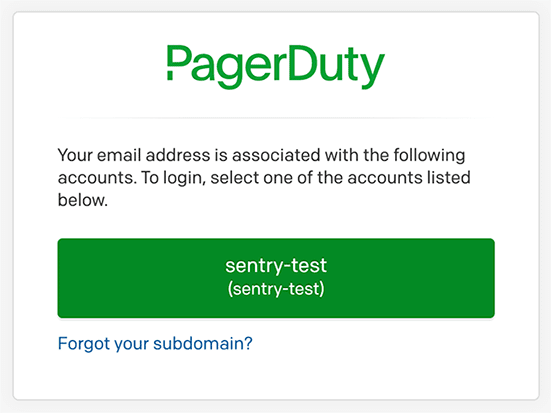Click the word "Forgot" in the blue link
The width and height of the screenshot is (551, 413).
(84, 343)
